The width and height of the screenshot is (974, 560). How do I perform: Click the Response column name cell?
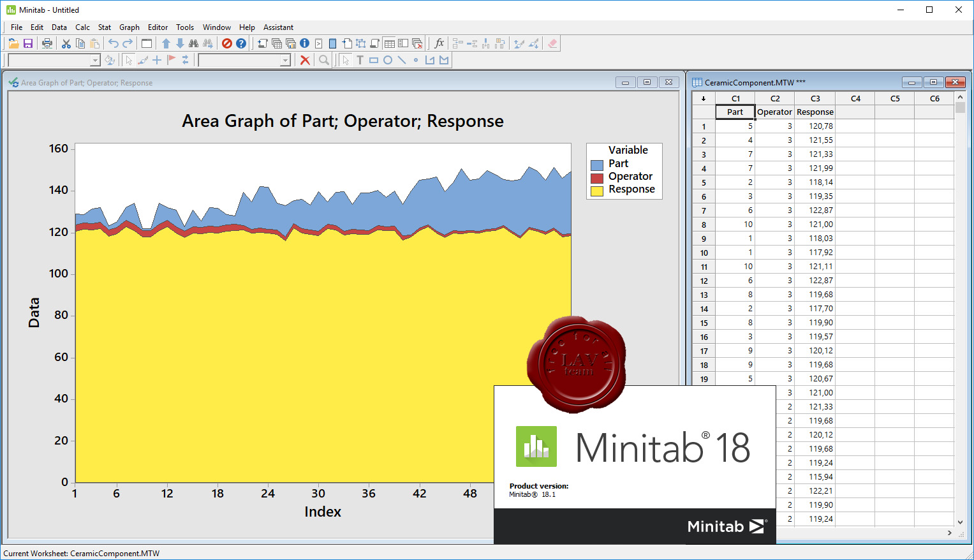(x=815, y=112)
